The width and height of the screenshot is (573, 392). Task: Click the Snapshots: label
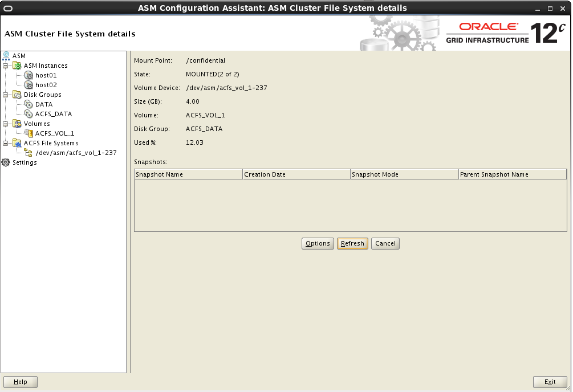[x=151, y=162]
